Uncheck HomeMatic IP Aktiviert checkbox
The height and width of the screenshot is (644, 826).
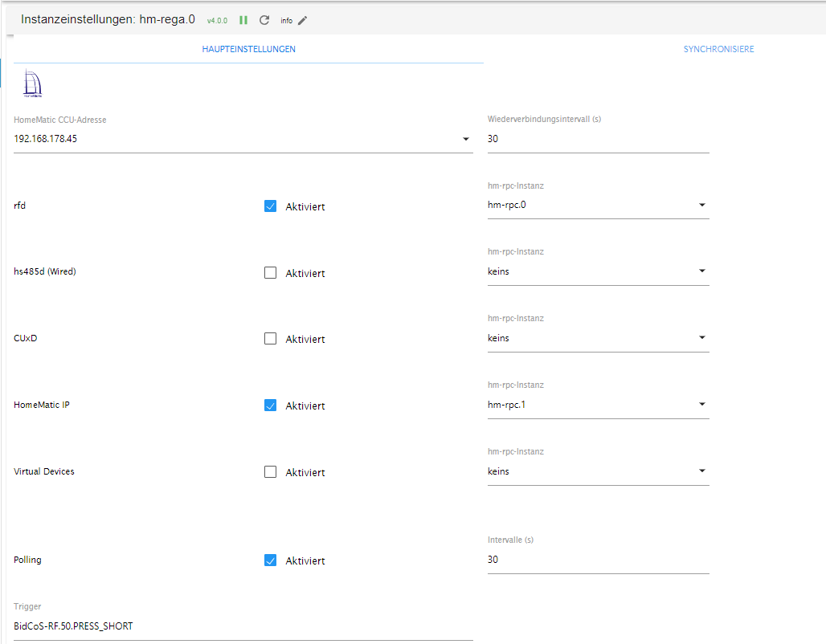[271, 406]
